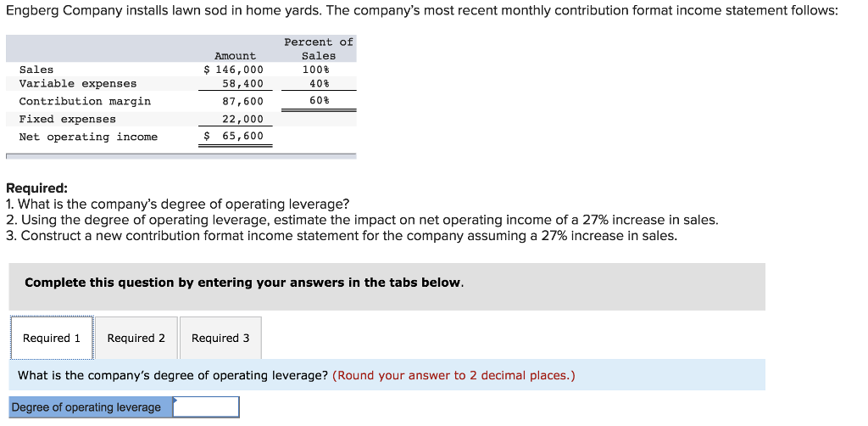Viewport: 868px width, 426px height.
Task: Click the 100% sales percentage cell
Action: tap(315, 70)
